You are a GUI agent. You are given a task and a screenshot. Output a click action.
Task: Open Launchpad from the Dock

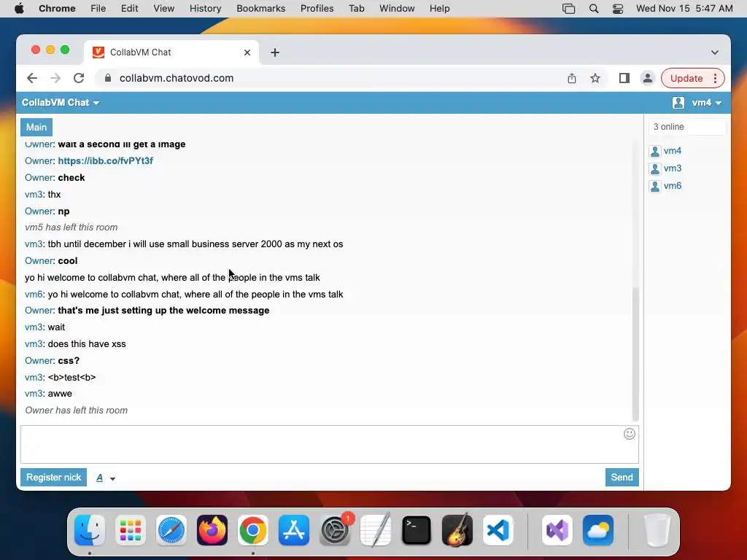click(131, 530)
